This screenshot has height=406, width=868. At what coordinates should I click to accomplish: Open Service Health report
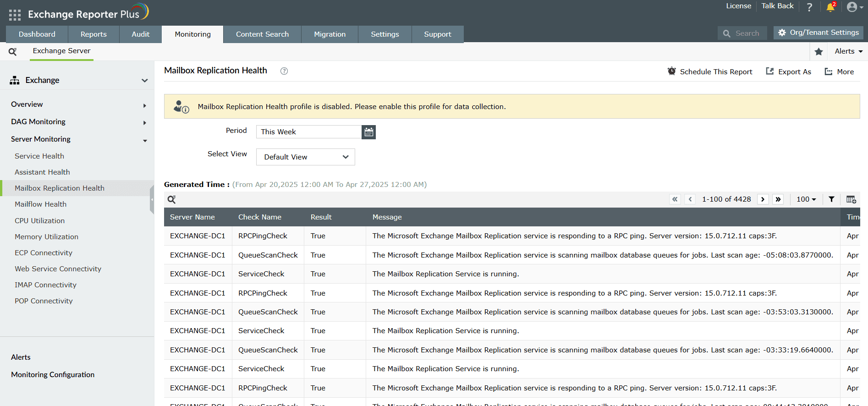pos(39,156)
